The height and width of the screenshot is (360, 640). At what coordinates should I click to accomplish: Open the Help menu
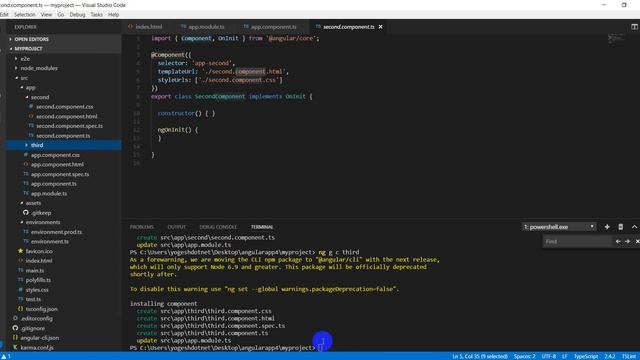click(113, 15)
